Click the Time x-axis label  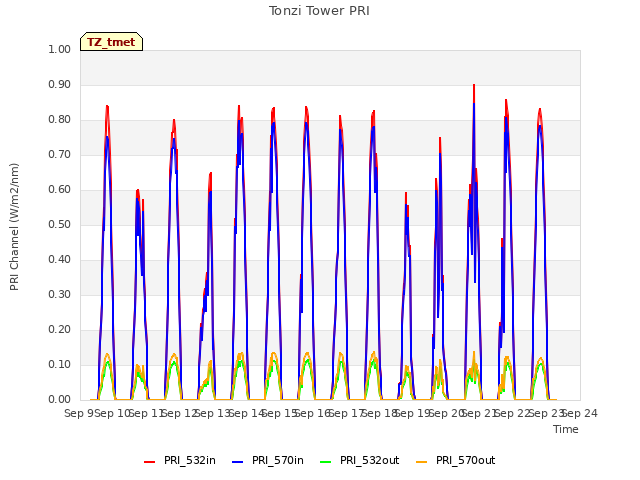tap(566, 429)
